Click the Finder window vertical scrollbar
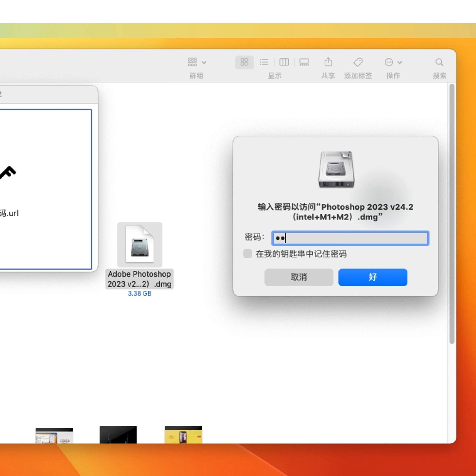 452,213
